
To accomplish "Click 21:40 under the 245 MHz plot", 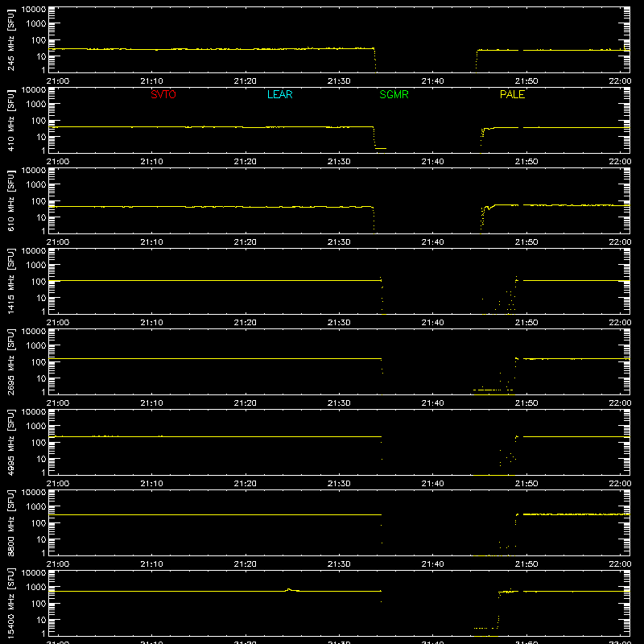I will [432, 81].
